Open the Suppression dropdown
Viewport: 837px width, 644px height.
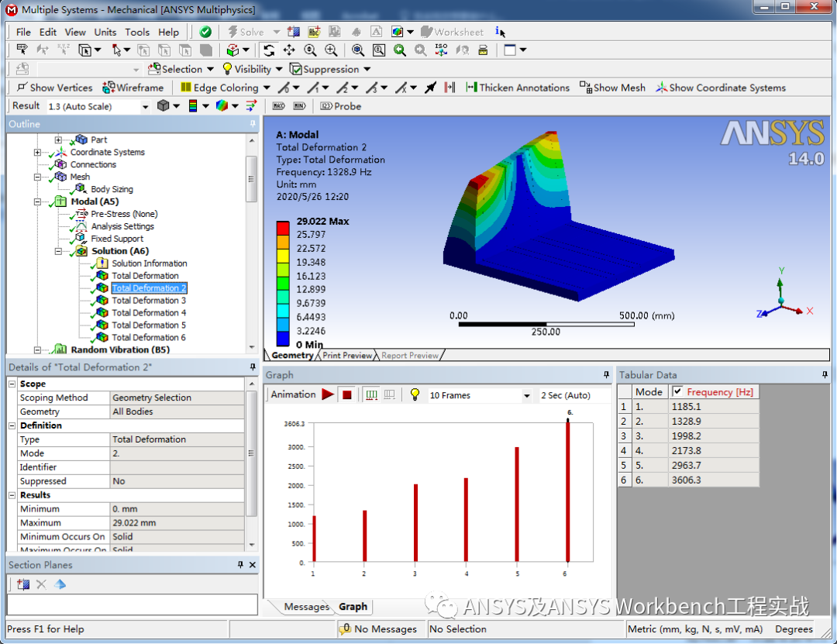[367, 70]
